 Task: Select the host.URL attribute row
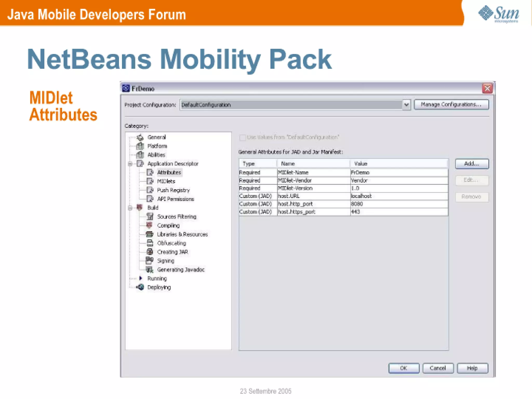click(x=343, y=196)
